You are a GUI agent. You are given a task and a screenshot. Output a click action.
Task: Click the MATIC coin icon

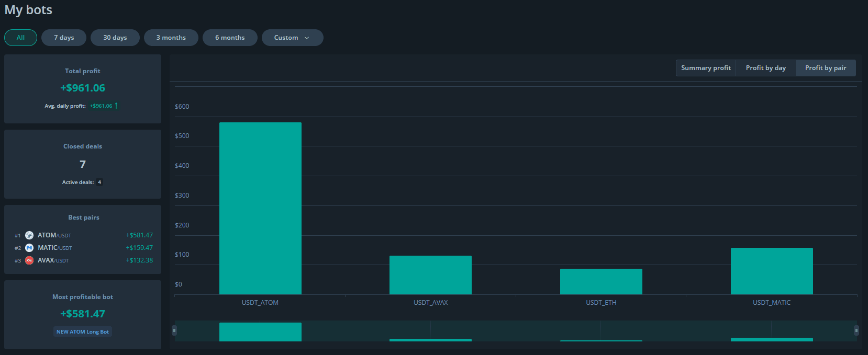(x=29, y=248)
